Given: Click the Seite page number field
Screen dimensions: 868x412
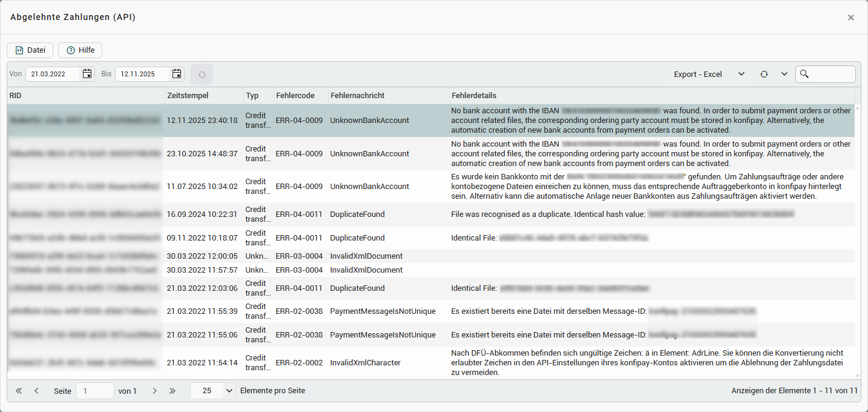Looking at the screenshot, I should coord(95,391).
